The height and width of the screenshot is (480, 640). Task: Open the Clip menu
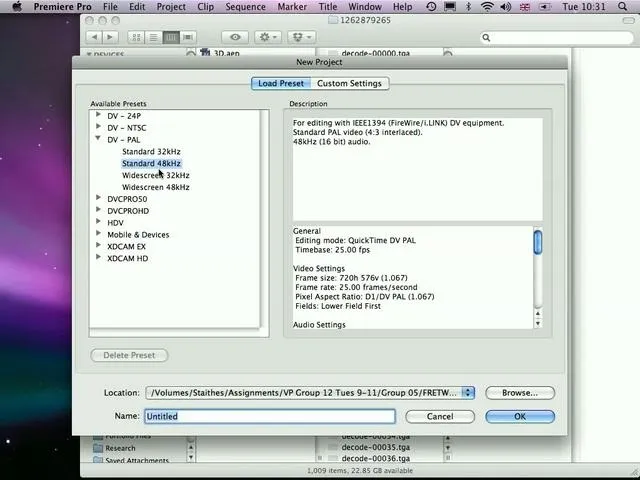pos(205,7)
